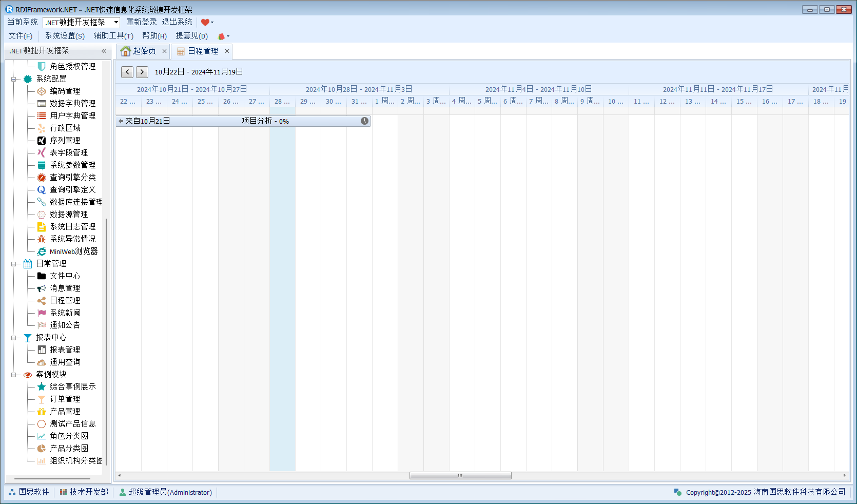857x504 pixels.
Task: Click the horizontal scrollbar thumb in schedule
Action: [x=460, y=475]
